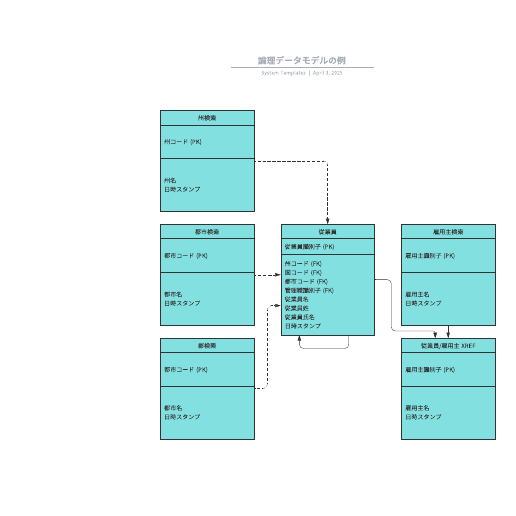This screenshot has height=516, width=516.
Task: Click the 従業員氏名 attribute row
Action: point(299,317)
